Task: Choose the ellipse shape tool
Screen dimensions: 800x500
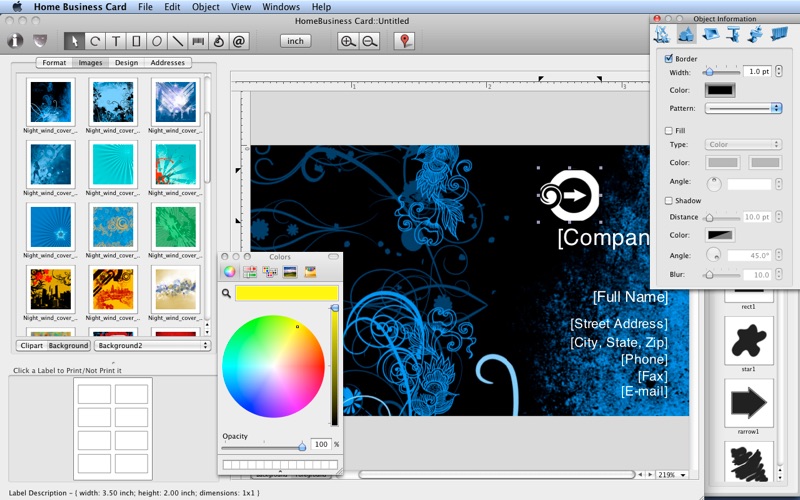Action: coord(157,41)
